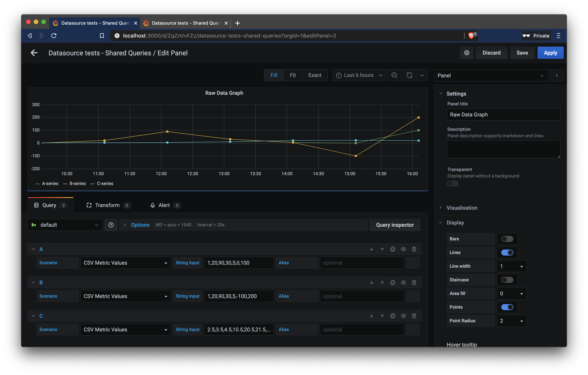The height and width of the screenshot is (375, 588).
Task: Open panel settings gear icon
Action: coord(467,53)
